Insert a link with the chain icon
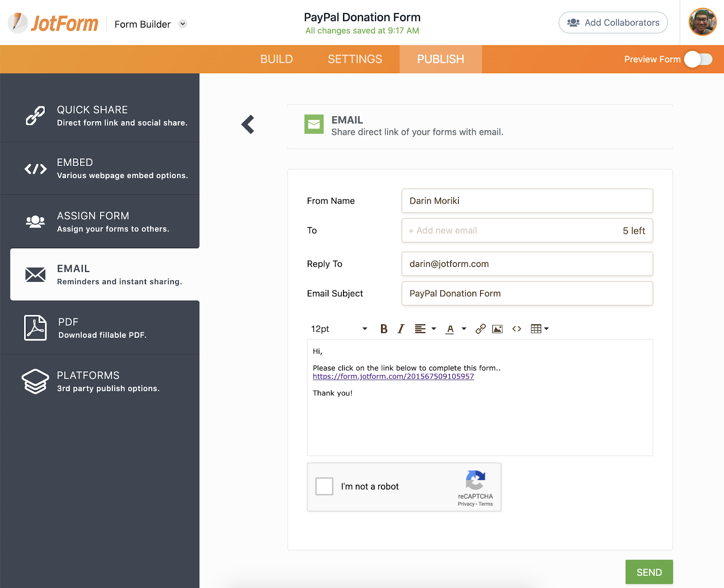 (x=481, y=329)
